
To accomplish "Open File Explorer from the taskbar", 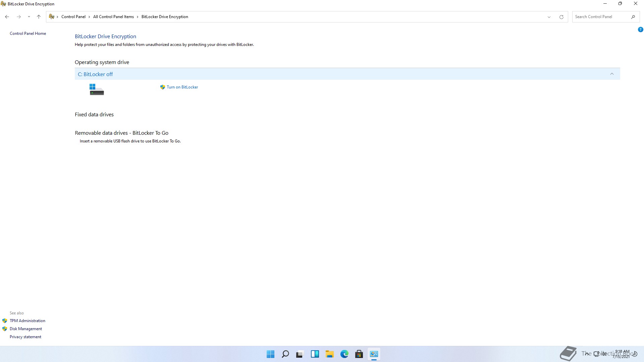I will pyautogui.click(x=329, y=354).
